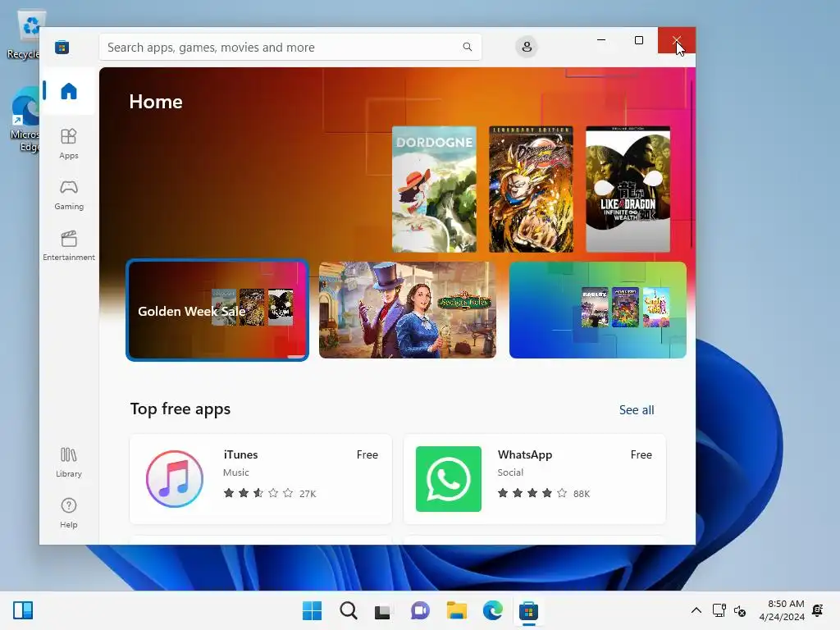Screen dimensions: 840x630
Task: Open the clock and date 8:50 AM
Action: coord(782,610)
